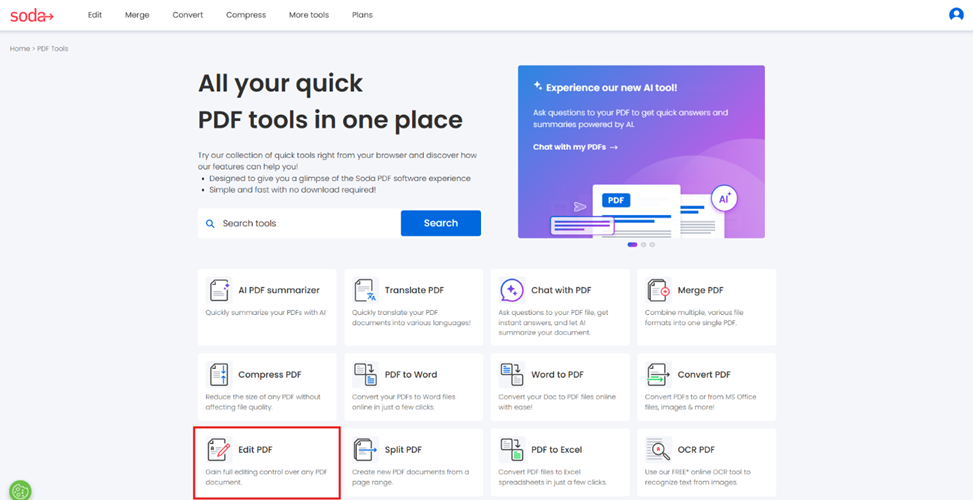Select the Edit PDF pencil icon

[218, 450]
